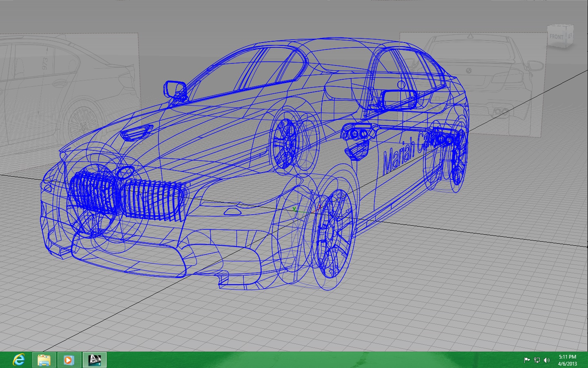Select the AutoCAD application icon on taskbar
This screenshot has height=368, width=588.
[x=94, y=360]
